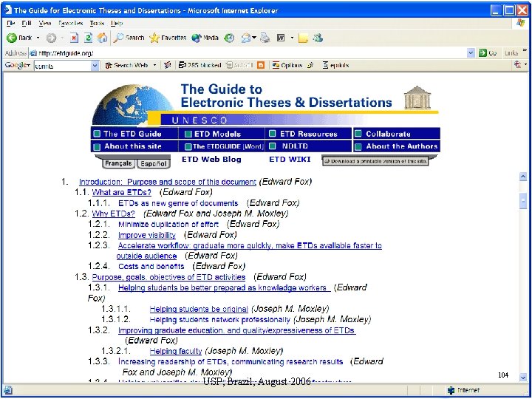Click the page scrollbar down arrow
This screenshot has width=532, height=399.
tap(523, 377)
